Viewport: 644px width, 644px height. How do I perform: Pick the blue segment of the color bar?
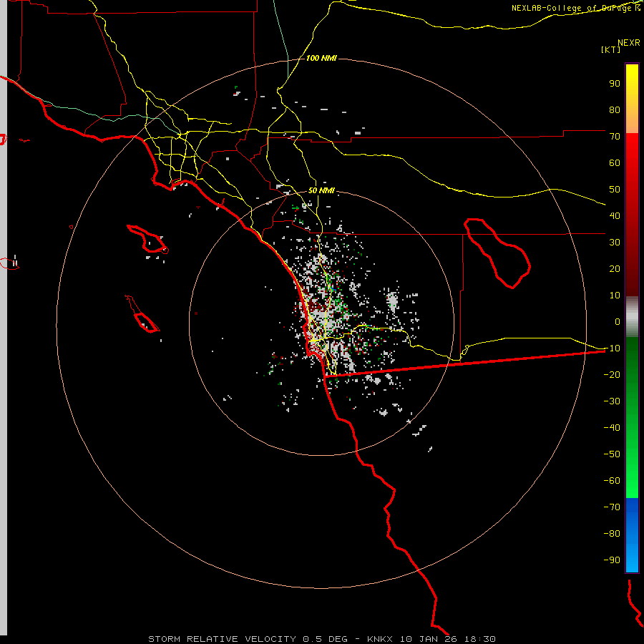point(632,534)
